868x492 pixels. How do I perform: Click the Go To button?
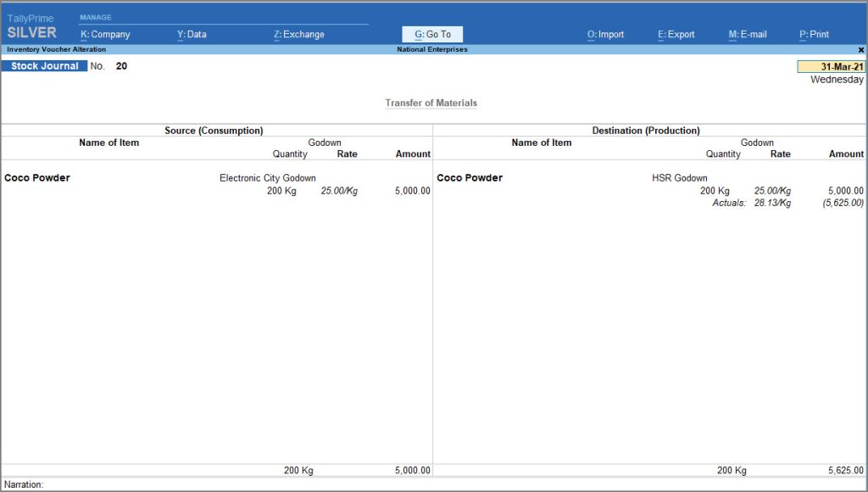pos(431,34)
